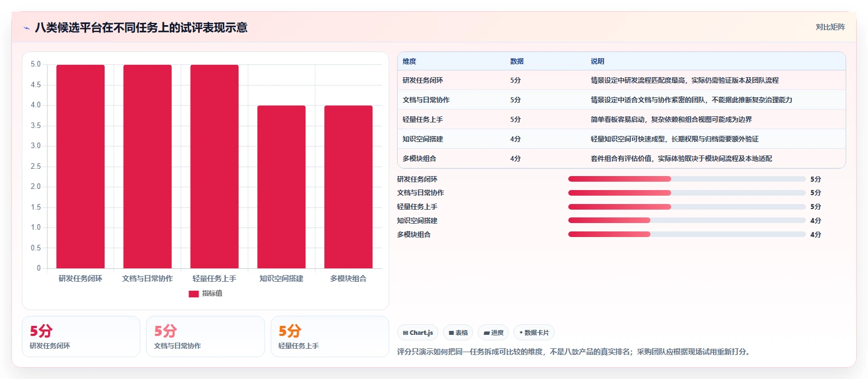
Task: Click description starting 轻量知识空间可快速成型
Action: pos(674,139)
